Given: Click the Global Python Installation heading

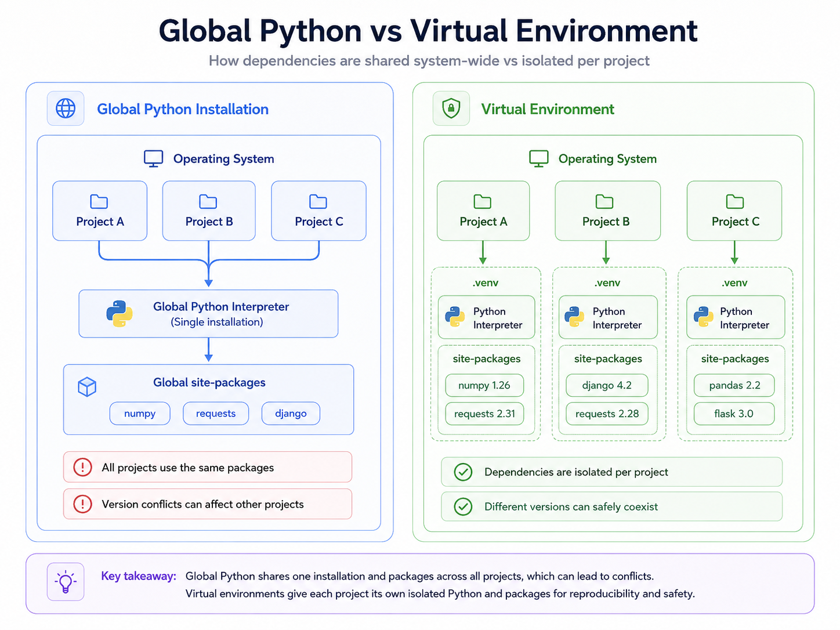Looking at the screenshot, I should [x=183, y=109].
